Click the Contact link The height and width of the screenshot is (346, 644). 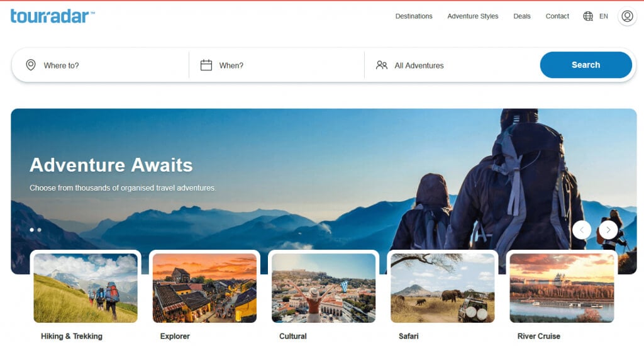tap(557, 16)
